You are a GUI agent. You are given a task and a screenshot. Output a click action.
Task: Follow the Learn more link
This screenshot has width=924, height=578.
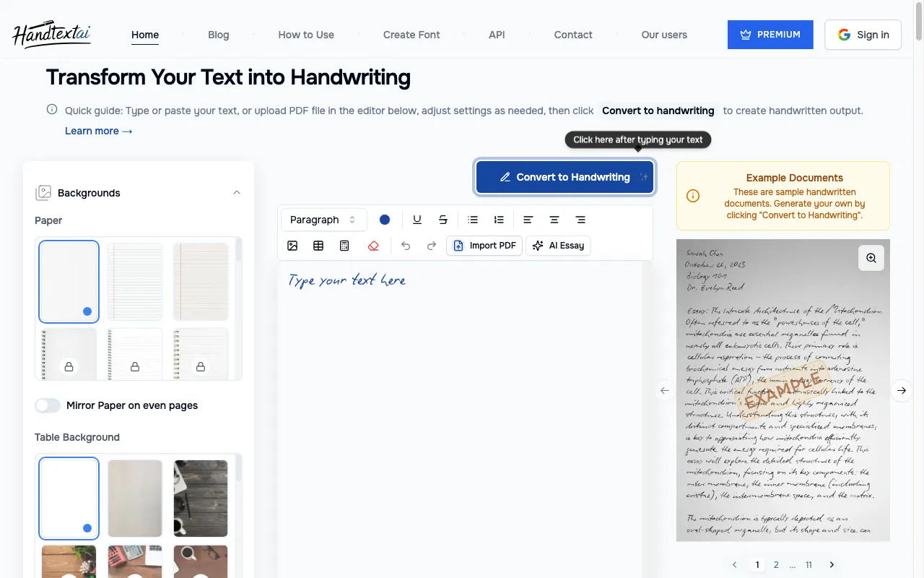pyautogui.click(x=99, y=131)
